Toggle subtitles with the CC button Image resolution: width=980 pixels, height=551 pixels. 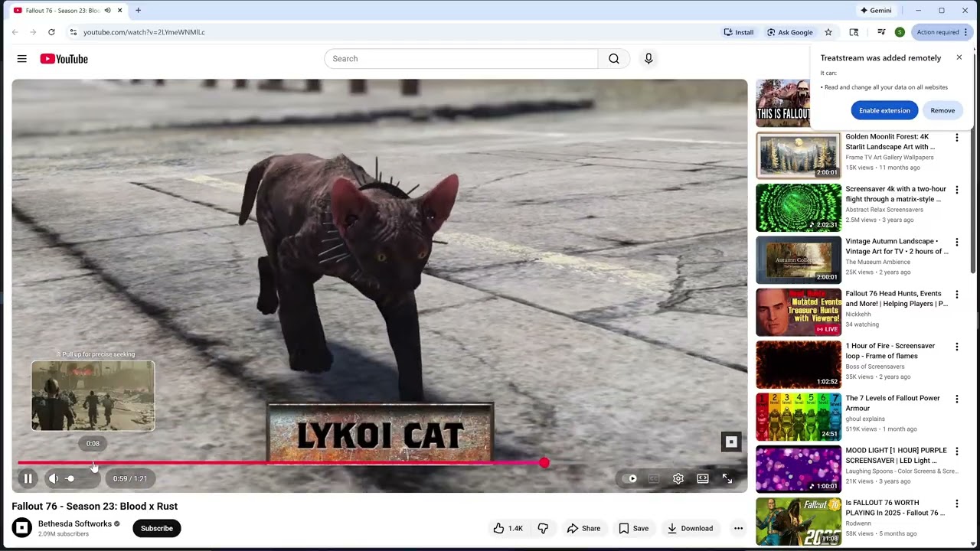(x=654, y=478)
